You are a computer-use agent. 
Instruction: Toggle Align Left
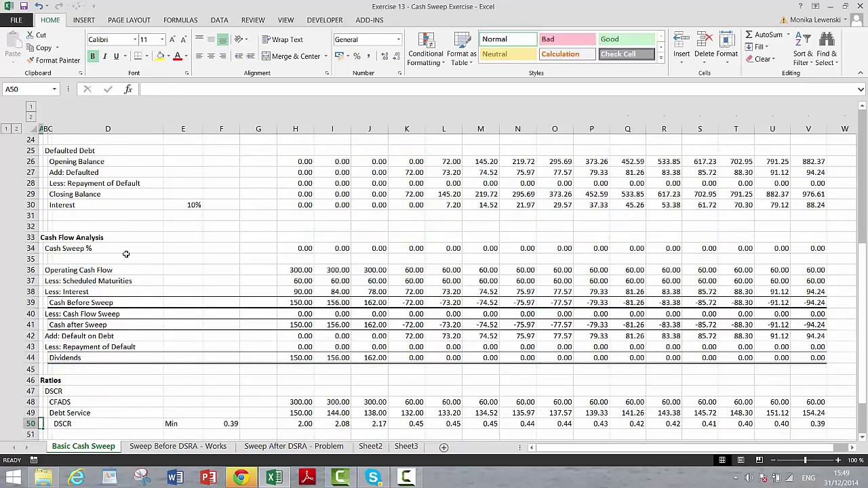[199, 56]
